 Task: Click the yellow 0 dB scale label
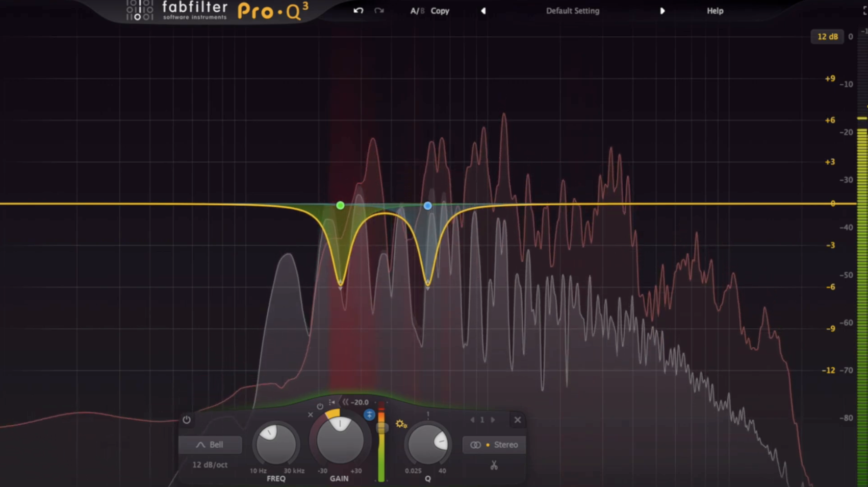[x=833, y=204]
